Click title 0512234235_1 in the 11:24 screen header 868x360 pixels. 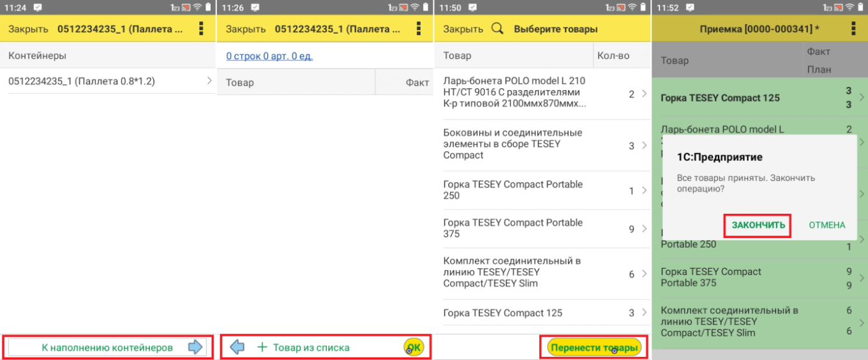[120, 29]
